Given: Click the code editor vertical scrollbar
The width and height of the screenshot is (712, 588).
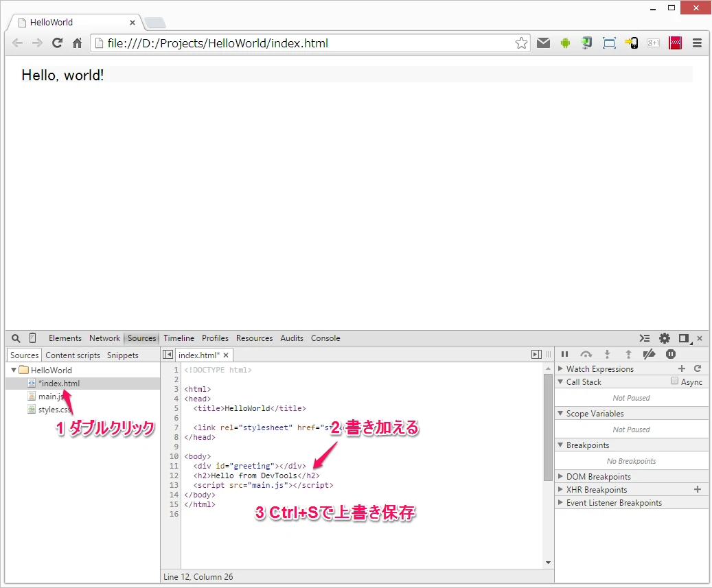Looking at the screenshot, I should click(548, 425).
